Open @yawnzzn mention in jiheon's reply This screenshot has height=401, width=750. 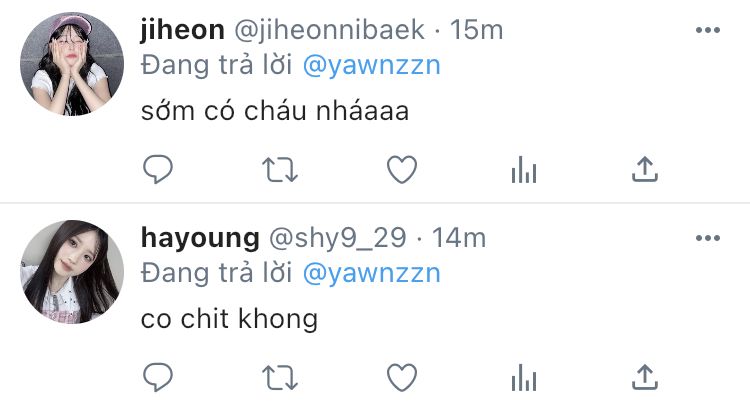372,65
